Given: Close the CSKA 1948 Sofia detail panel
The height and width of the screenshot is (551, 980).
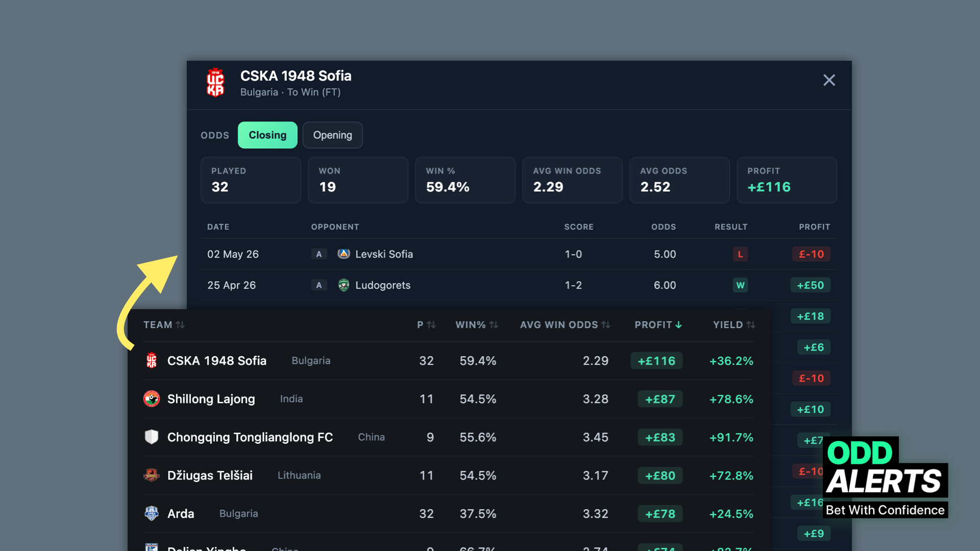Looking at the screenshot, I should click(x=829, y=80).
